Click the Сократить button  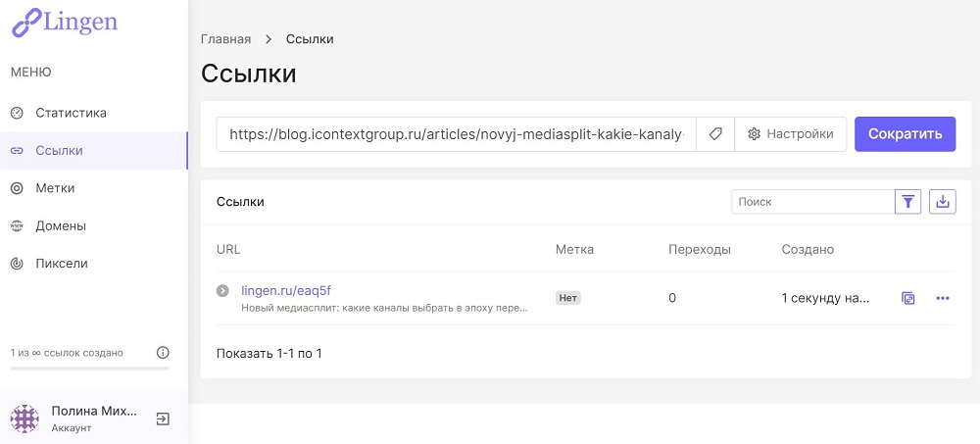(x=905, y=134)
